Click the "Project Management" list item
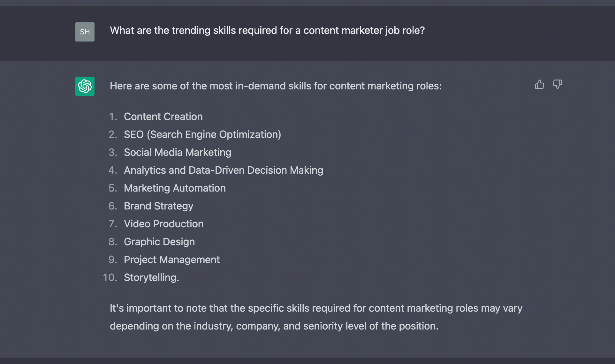 coord(172,260)
